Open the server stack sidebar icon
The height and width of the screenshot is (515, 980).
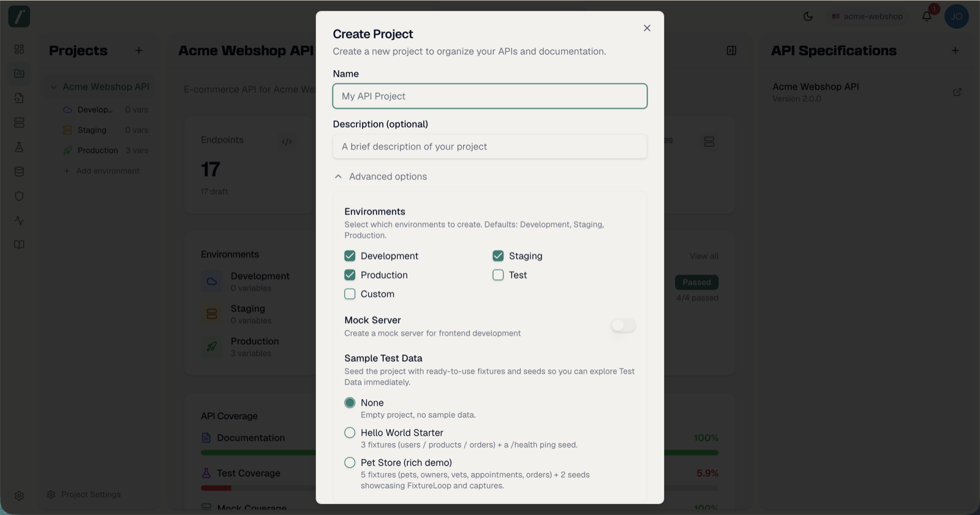pos(19,123)
